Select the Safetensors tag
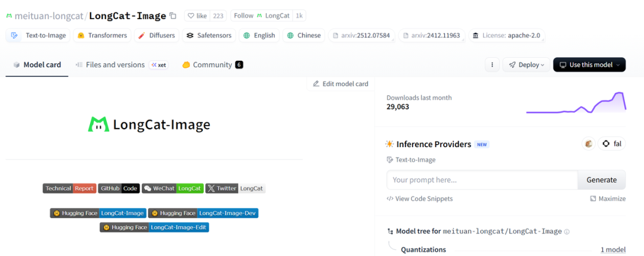The height and width of the screenshot is (256, 644). point(209,35)
